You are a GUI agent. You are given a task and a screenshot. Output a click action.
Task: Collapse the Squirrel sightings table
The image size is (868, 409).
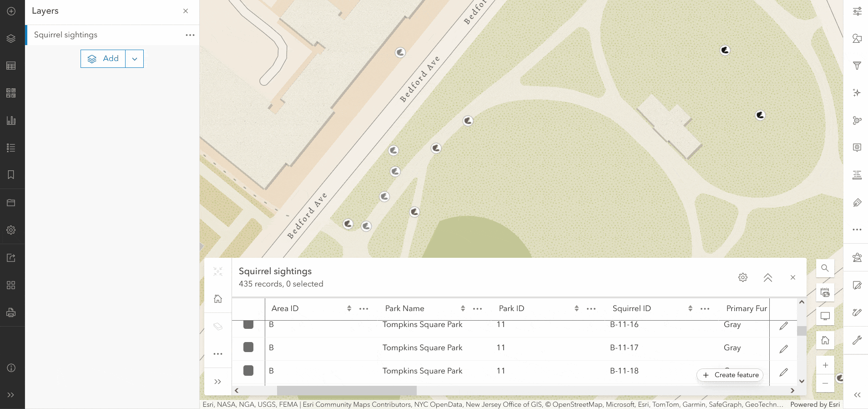pyautogui.click(x=768, y=277)
